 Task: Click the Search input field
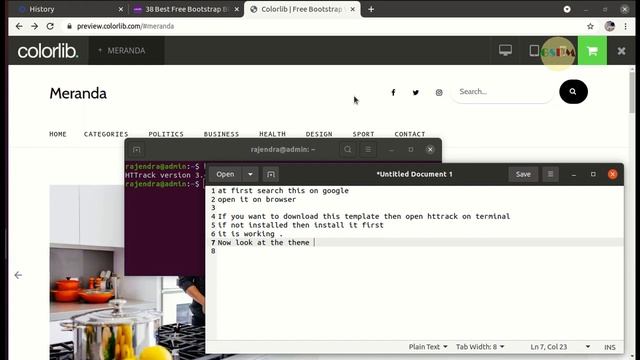(503, 92)
